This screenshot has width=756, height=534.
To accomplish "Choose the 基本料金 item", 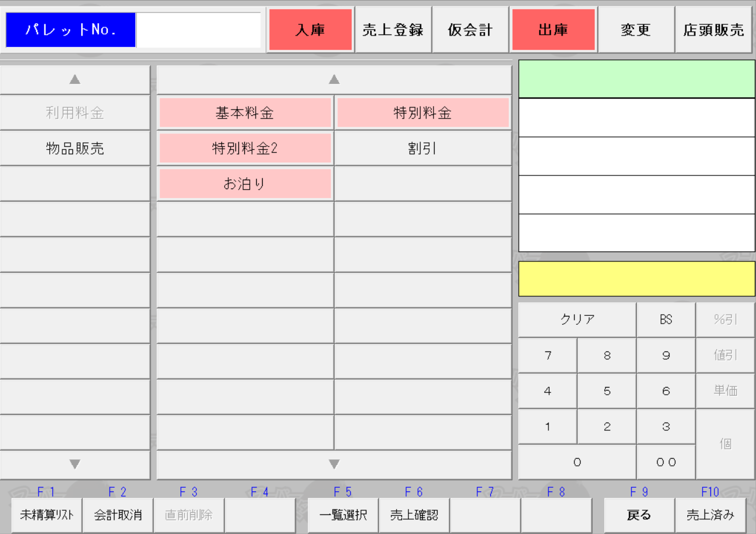I will pyautogui.click(x=245, y=113).
